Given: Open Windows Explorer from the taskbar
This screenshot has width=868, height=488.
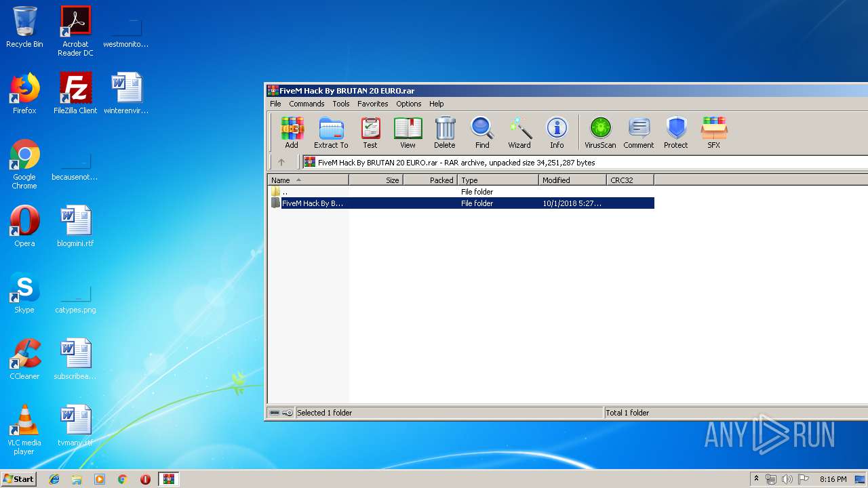Looking at the screenshot, I should pos(77,479).
